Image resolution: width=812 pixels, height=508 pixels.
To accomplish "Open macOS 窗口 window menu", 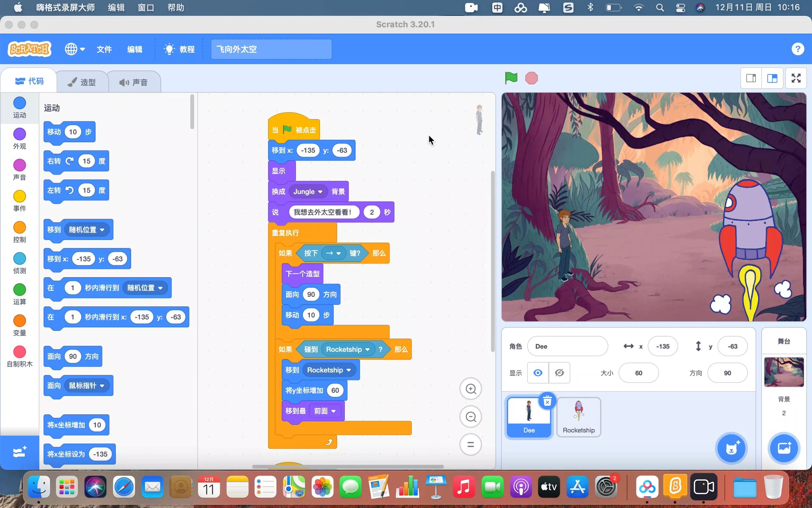I will coord(146,7).
